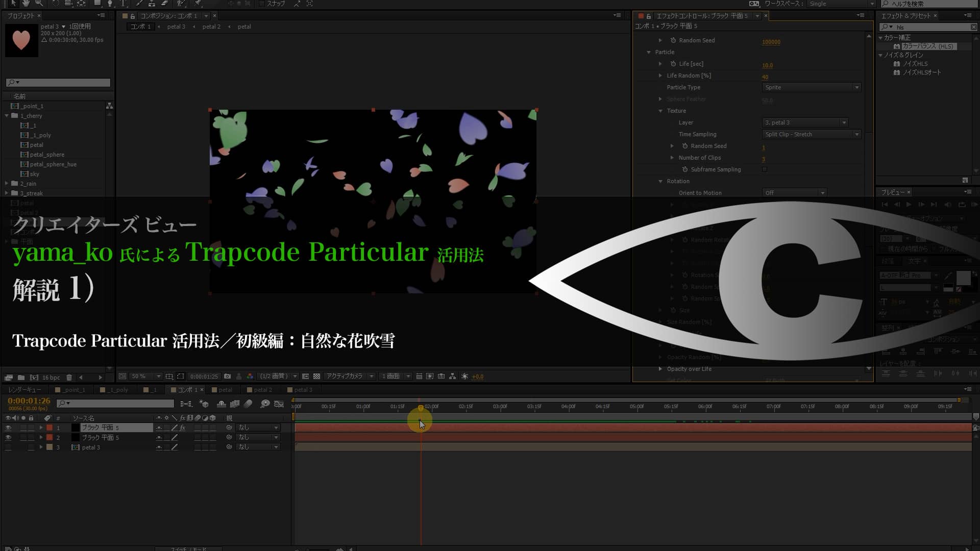The height and width of the screenshot is (551, 980).
Task: Click the camera snapshot icon below the composition
Action: point(228,376)
